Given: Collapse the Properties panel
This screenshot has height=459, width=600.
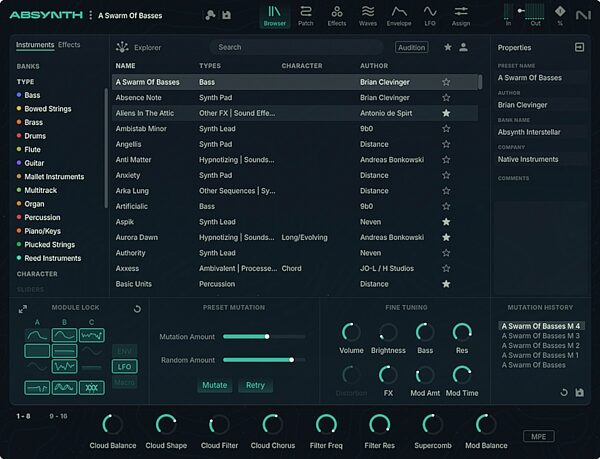Looking at the screenshot, I should pyautogui.click(x=579, y=47).
